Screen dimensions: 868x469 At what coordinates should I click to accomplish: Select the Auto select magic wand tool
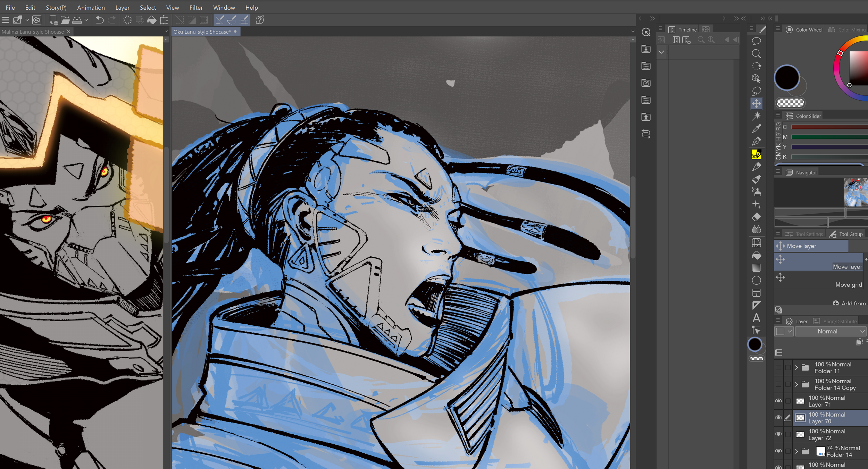(756, 116)
